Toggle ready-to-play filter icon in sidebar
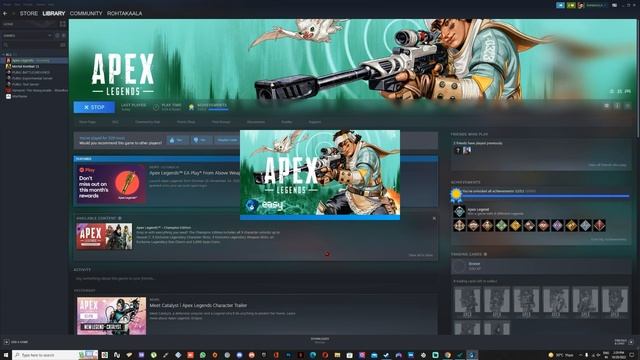Screen dimensions: 640x360 tap(63, 36)
